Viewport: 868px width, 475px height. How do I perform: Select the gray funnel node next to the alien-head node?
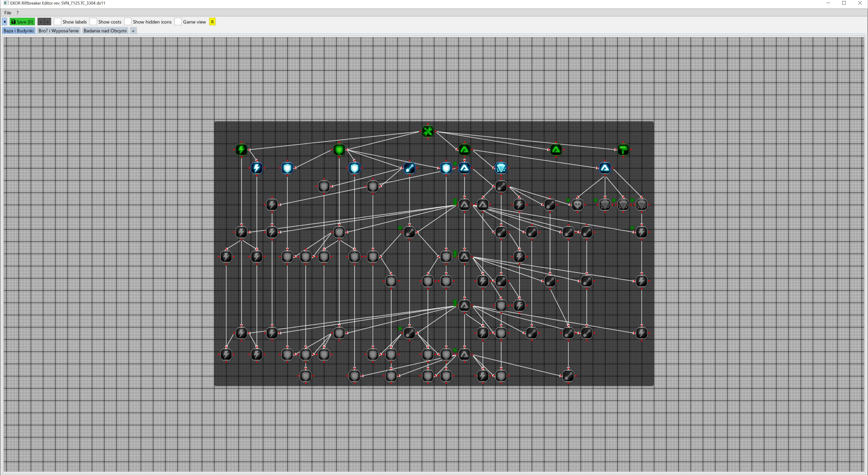(x=605, y=205)
